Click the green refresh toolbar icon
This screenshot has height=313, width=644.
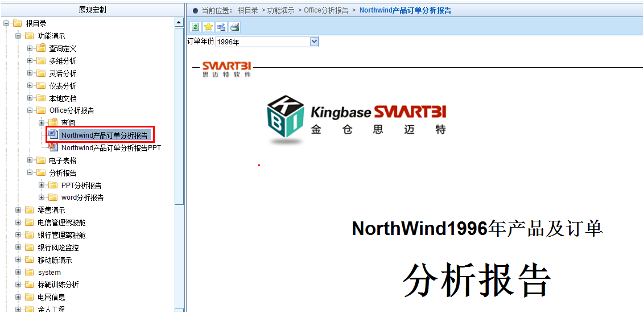pos(196,27)
